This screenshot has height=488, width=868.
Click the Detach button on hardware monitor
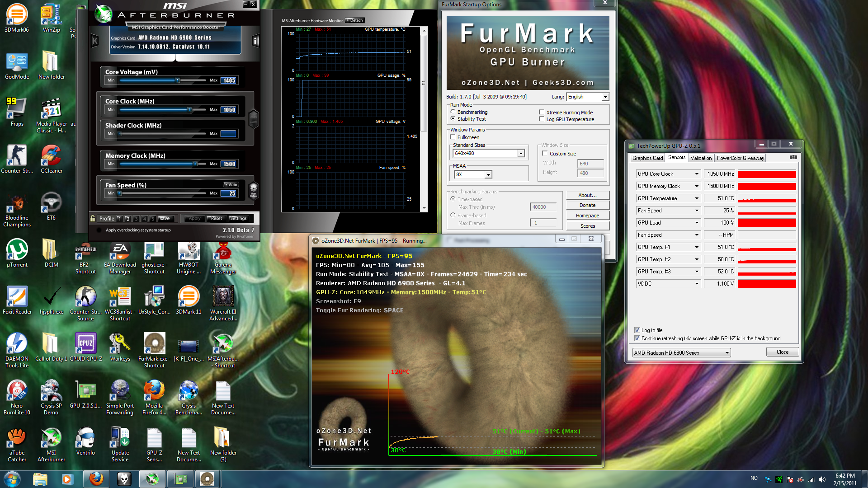tap(355, 20)
